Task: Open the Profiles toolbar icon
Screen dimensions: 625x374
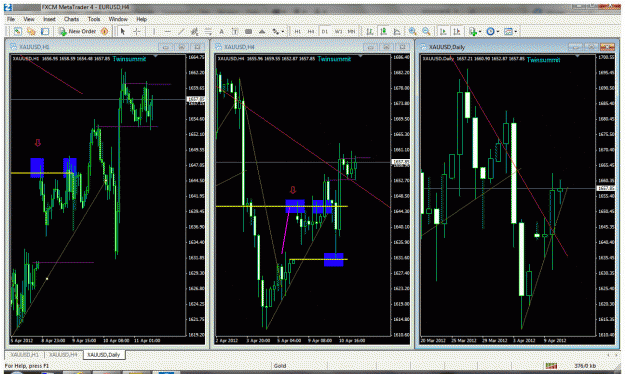Action: point(31,31)
